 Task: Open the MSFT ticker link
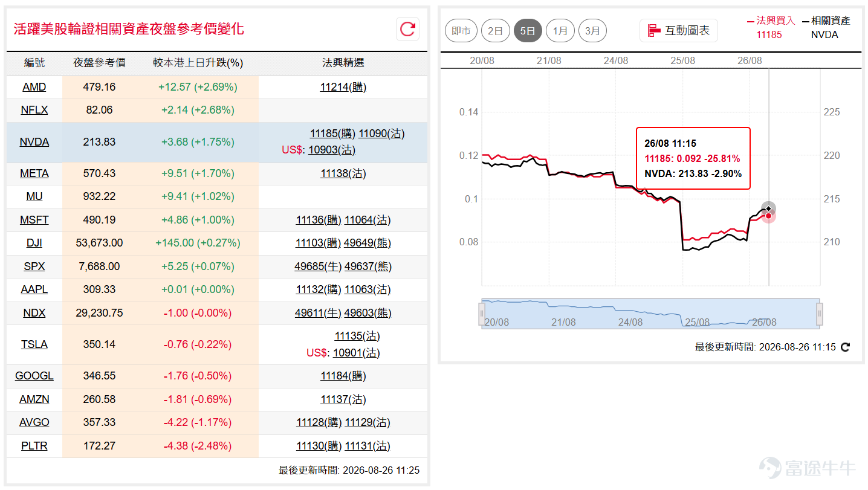tap(34, 220)
